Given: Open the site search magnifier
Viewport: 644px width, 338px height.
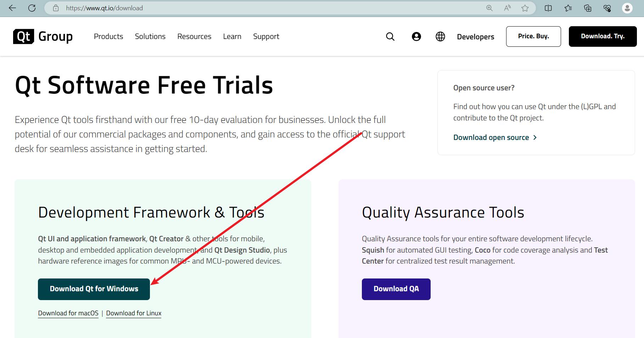Looking at the screenshot, I should pyautogui.click(x=390, y=36).
